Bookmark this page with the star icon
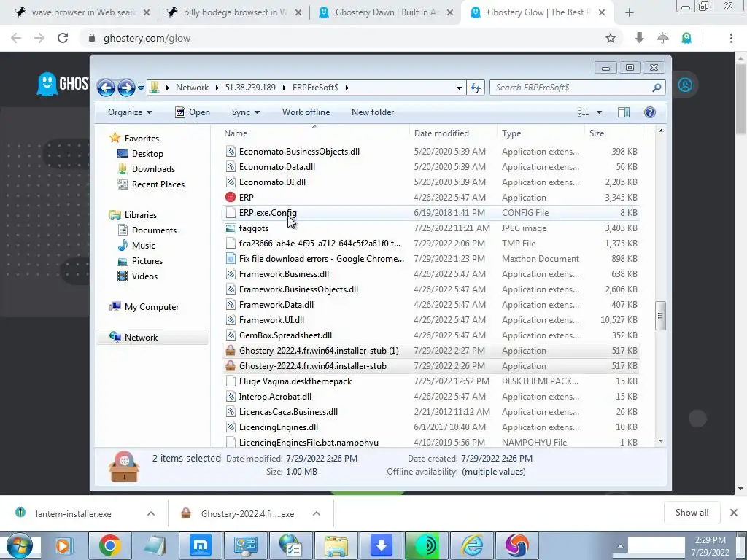 pos(611,38)
